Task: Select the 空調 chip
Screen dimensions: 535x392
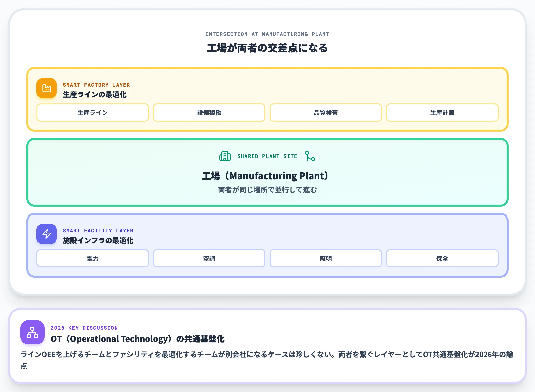Action: pyautogui.click(x=209, y=258)
